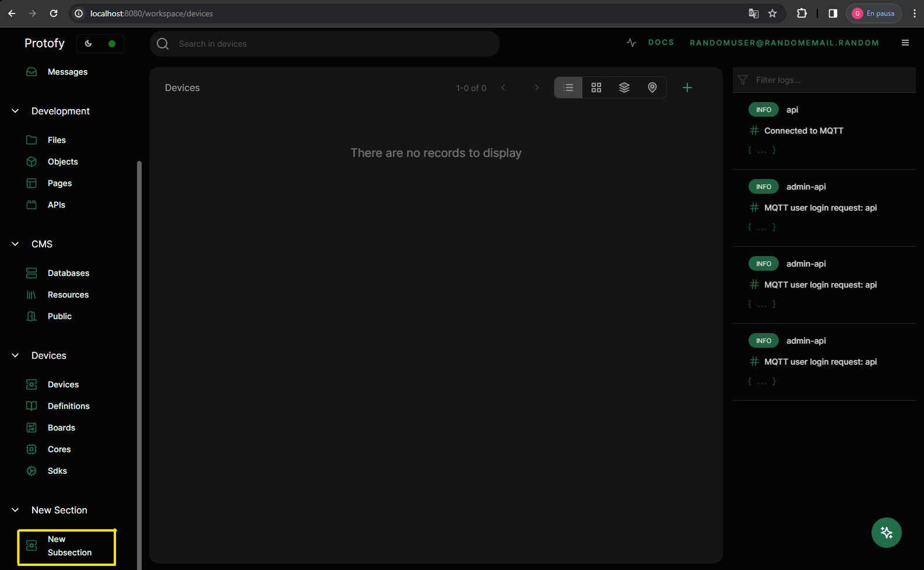The width and height of the screenshot is (924, 570).
Task: Reload the browser page
Action: pyautogui.click(x=54, y=13)
